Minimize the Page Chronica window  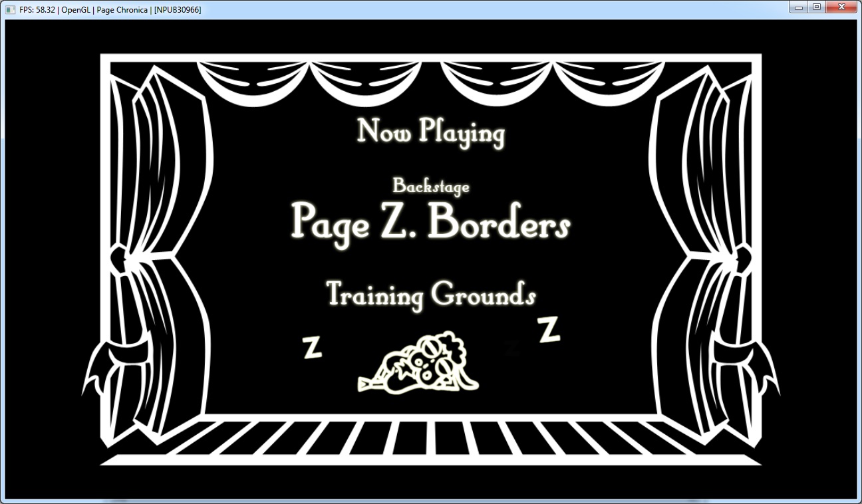tap(799, 7)
